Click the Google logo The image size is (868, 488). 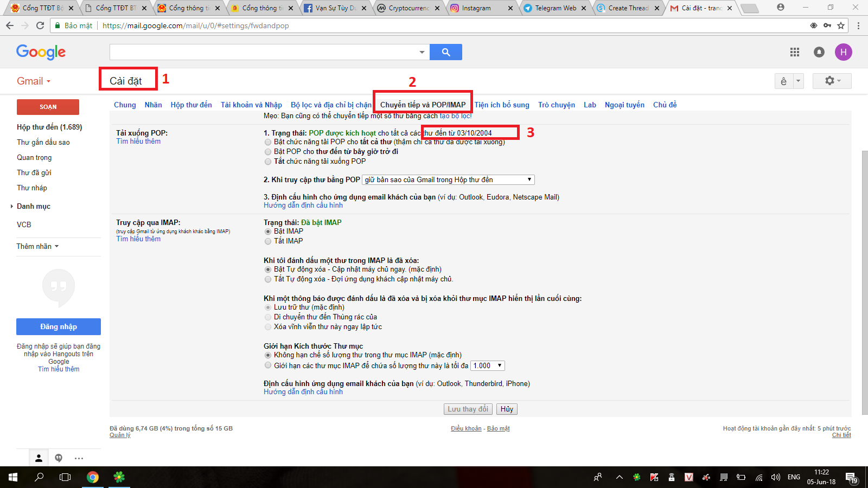click(x=41, y=52)
